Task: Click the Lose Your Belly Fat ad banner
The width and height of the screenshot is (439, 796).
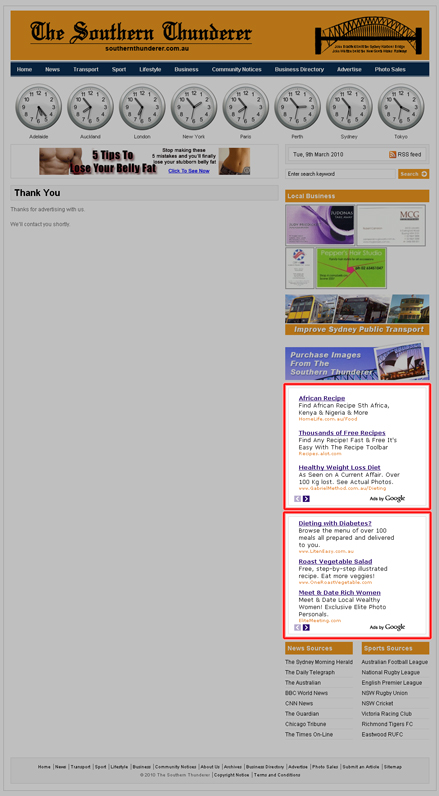Action: [x=145, y=161]
